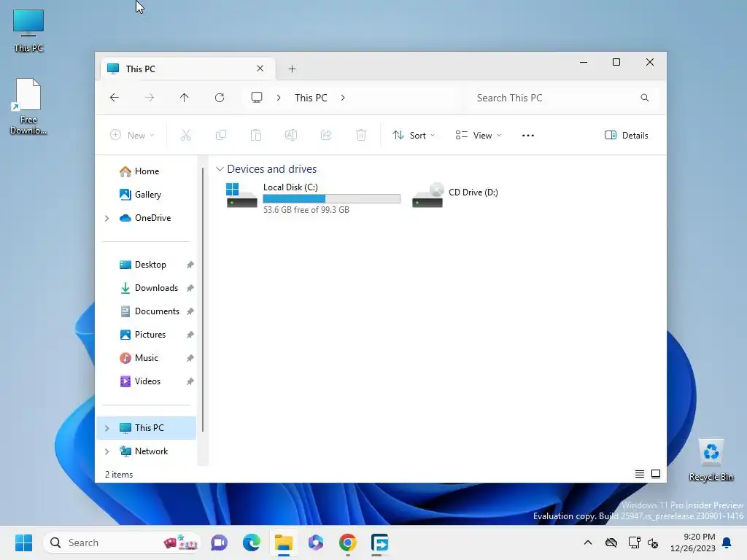Click the Paste clipboard icon

click(256, 135)
